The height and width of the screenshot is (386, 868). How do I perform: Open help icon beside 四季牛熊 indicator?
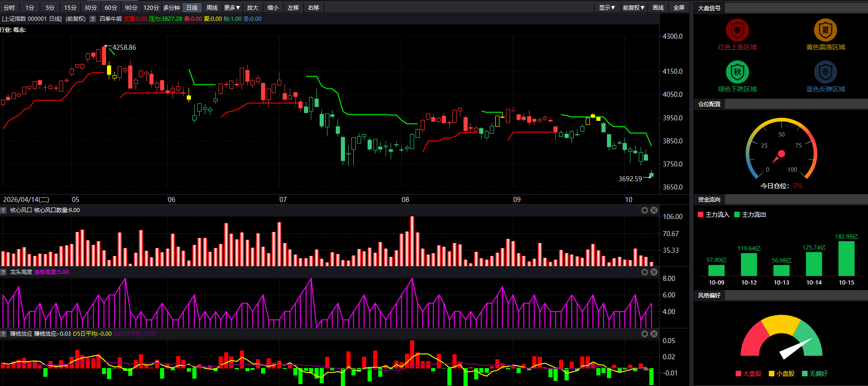pos(93,19)
